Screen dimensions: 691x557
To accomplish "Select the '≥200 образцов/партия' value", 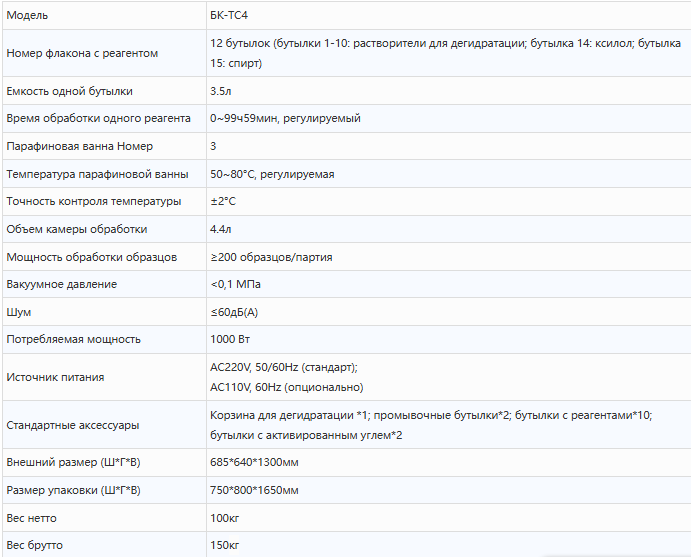I will click(271, 257).
